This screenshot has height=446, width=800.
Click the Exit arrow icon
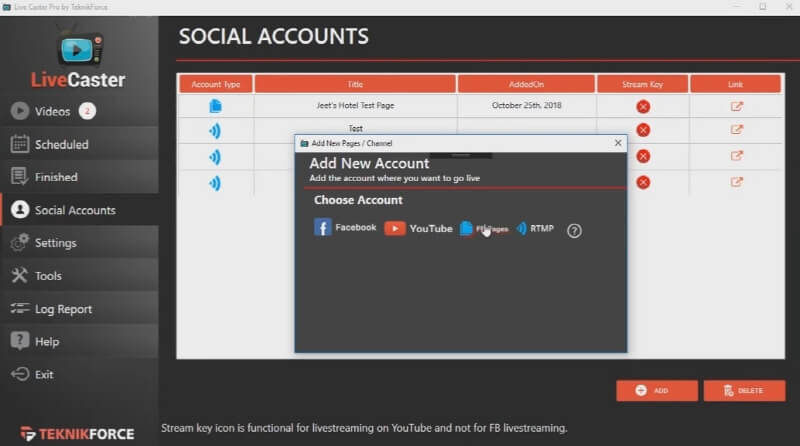[x=20, y=374]
